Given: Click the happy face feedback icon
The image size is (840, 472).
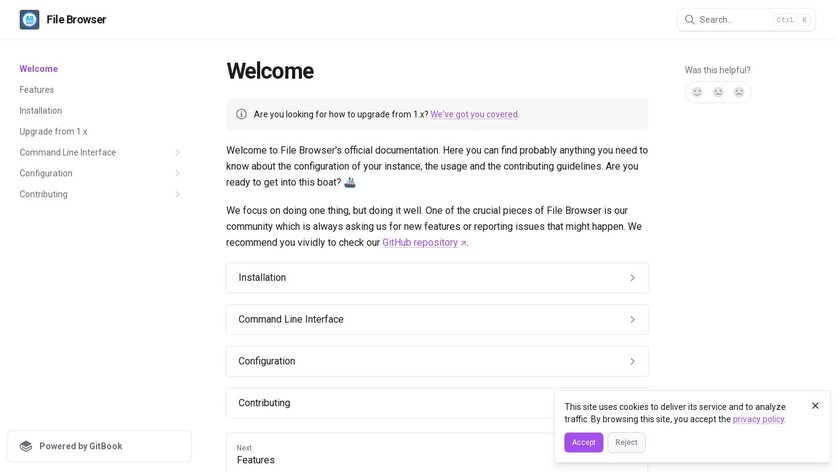Looking at the screenshot, I should [x=697, y=92].
